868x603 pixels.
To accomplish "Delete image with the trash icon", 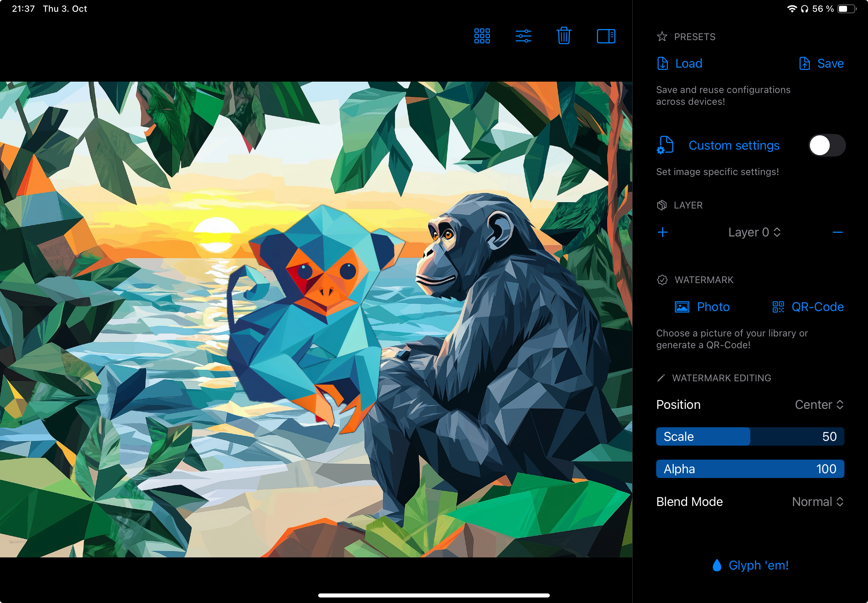I will (564, 36).
